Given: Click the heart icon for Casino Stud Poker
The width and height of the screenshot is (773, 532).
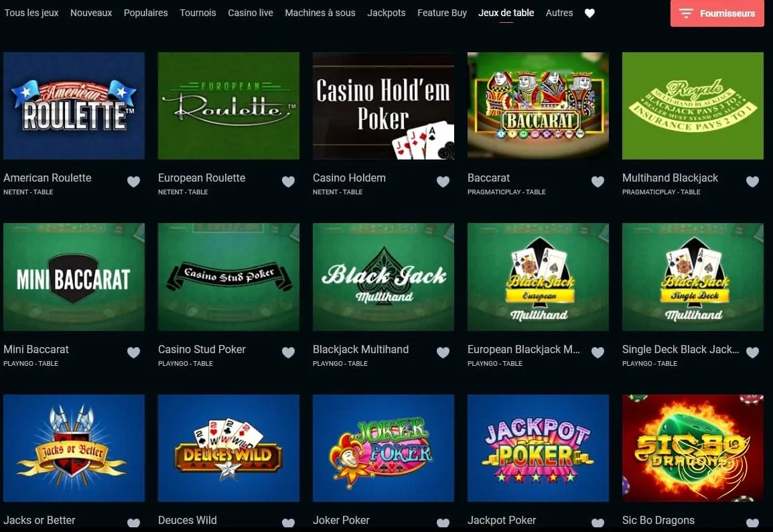Looking at the screenshot, I should (289, 352).
